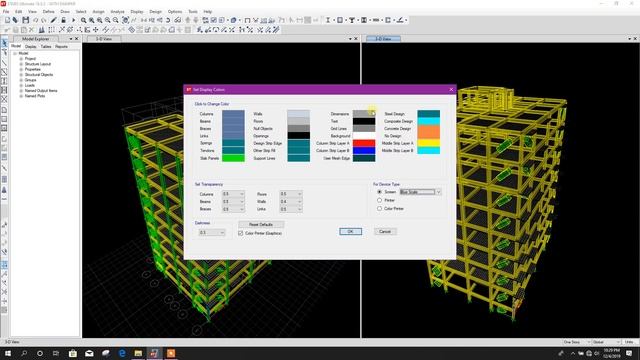Expand Structure Layout tree node
Viewport: 640px width, 360px height.
pos(21,64)
